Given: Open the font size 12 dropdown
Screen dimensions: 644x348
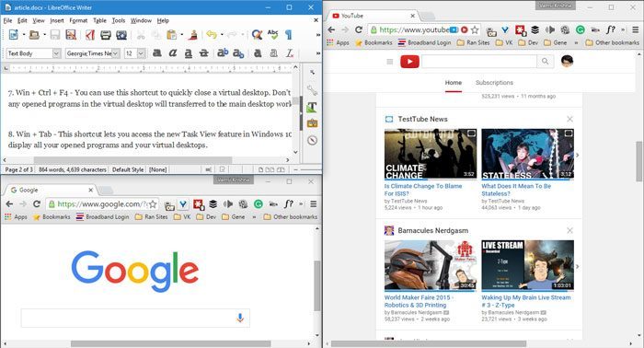Looking at the screenshot, I should coord(141,53).
